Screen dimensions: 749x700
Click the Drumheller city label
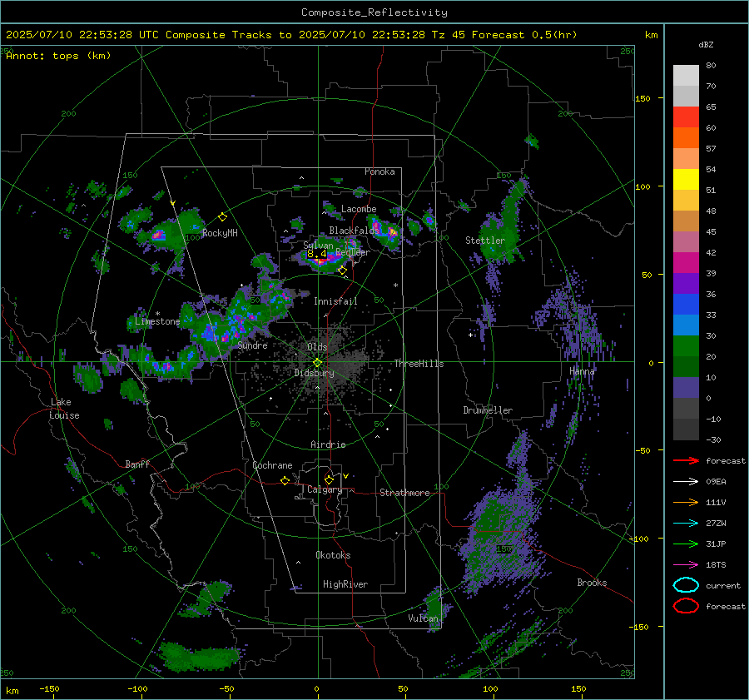488,410
